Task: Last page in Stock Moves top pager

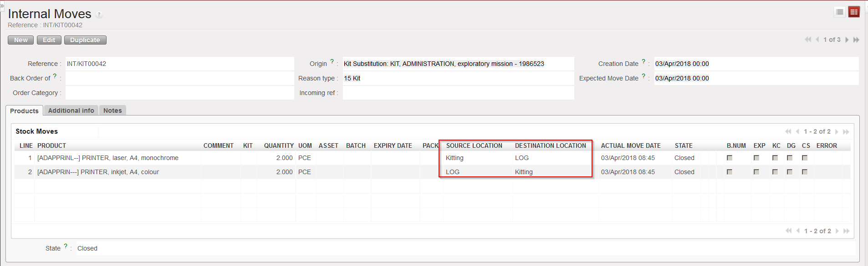Action: 846,131
